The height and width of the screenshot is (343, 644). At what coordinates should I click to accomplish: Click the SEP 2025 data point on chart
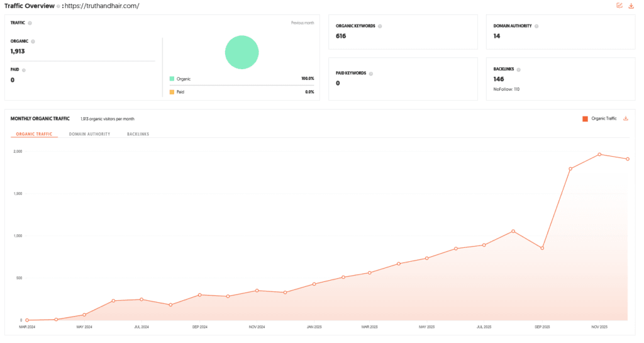tap(542, 248)
